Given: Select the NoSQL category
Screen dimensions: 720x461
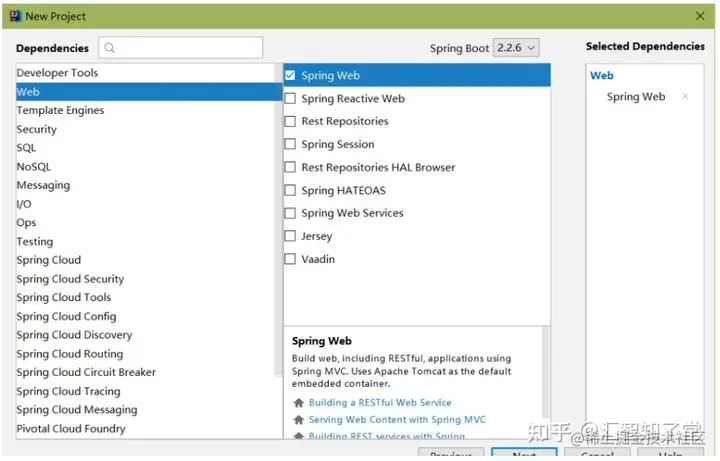Looking at the screenshot, I should click(145, 167).
